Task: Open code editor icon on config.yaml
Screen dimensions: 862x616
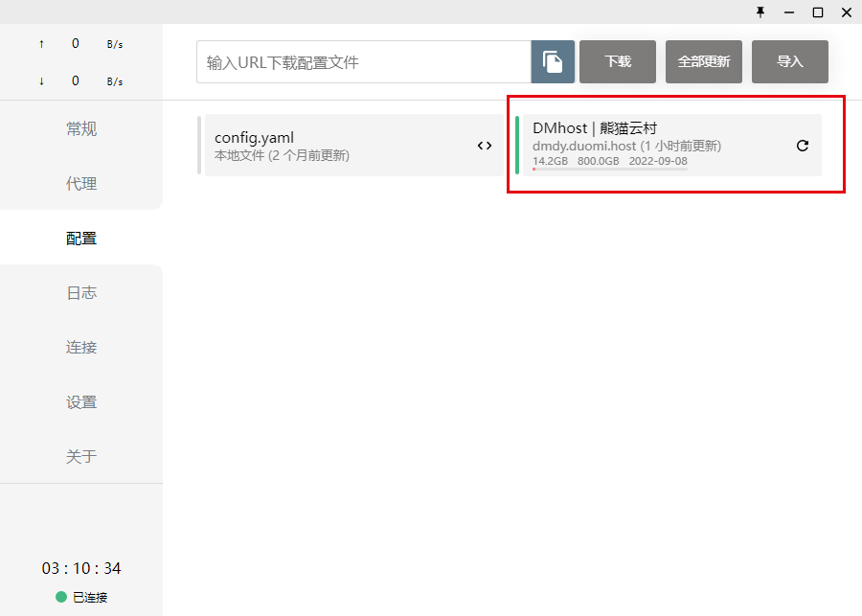Action: click(485, 146)
